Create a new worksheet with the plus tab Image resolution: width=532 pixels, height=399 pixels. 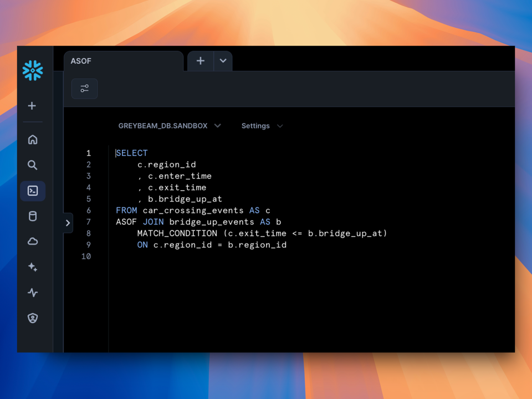point(200,61)
